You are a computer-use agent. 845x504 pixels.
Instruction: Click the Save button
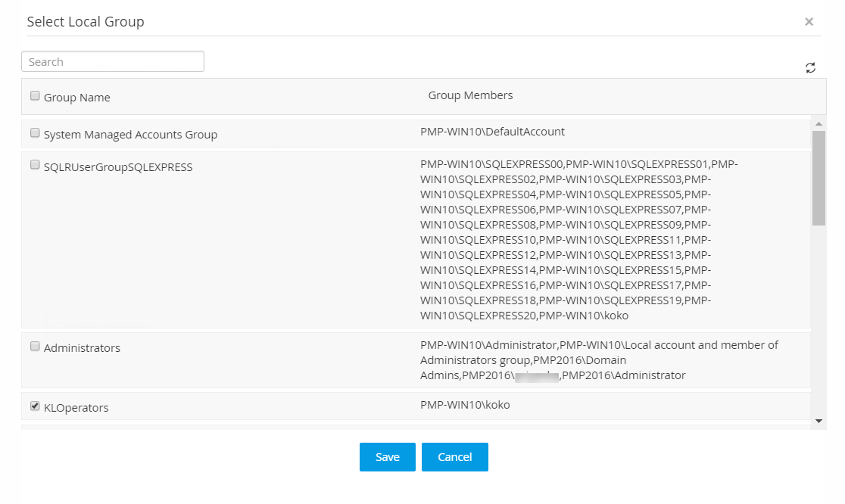[x=388, y=457]
